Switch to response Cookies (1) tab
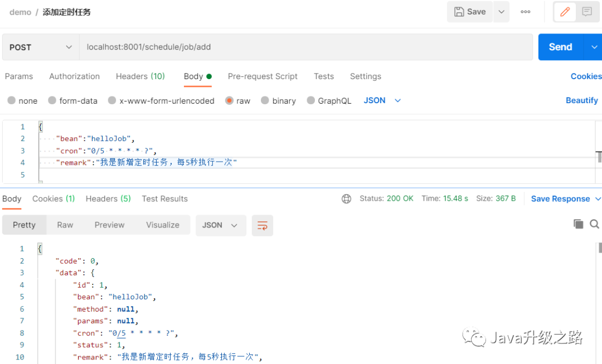The image size is (602, 364). pos(54,199)
